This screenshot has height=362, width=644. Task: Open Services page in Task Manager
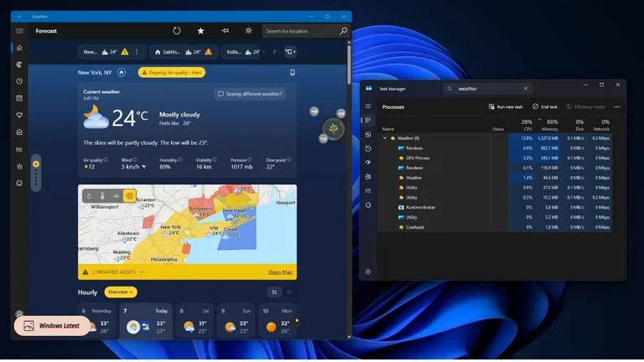pyautogui.click(x=368, y=204)
